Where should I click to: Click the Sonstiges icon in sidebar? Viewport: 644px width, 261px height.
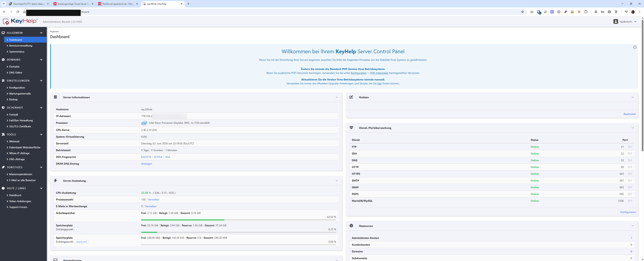pyautogui.click(x=3, y=167)
